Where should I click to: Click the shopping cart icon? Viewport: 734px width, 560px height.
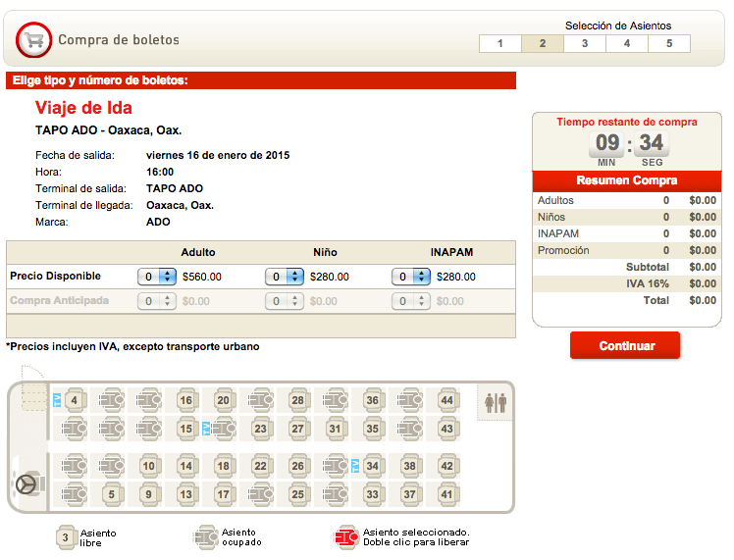[35, 40]
